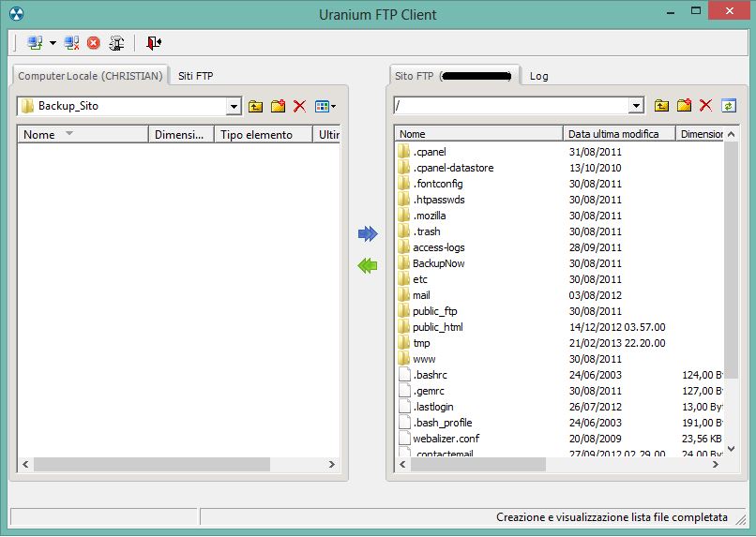Go up one folder in local panel
The height and width of the screenshot is (537, 756).
pos(255,106)
